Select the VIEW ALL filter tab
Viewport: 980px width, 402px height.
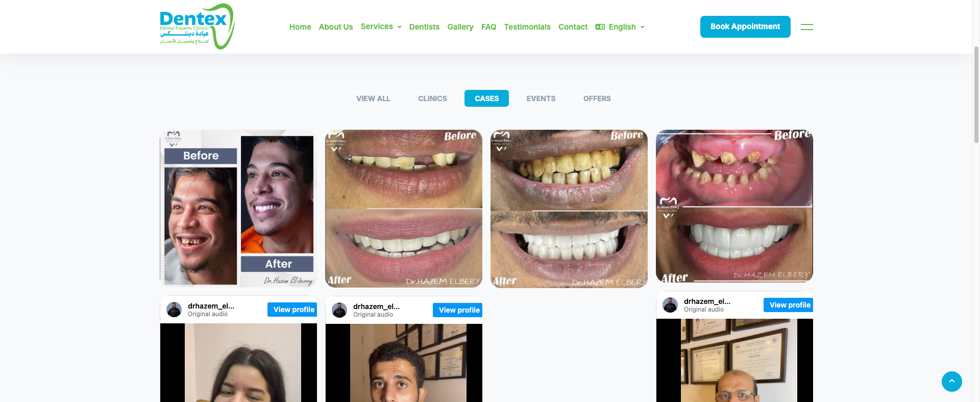(373, 98)
